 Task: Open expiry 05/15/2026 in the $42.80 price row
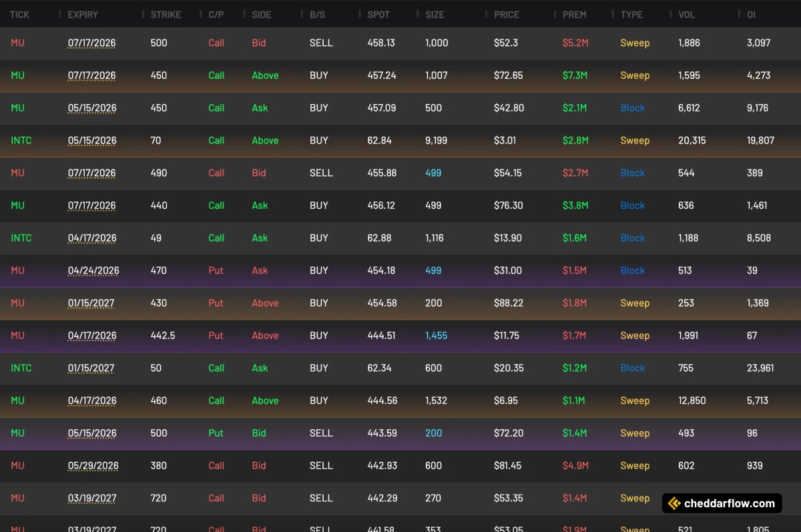(x=92, y=108)
